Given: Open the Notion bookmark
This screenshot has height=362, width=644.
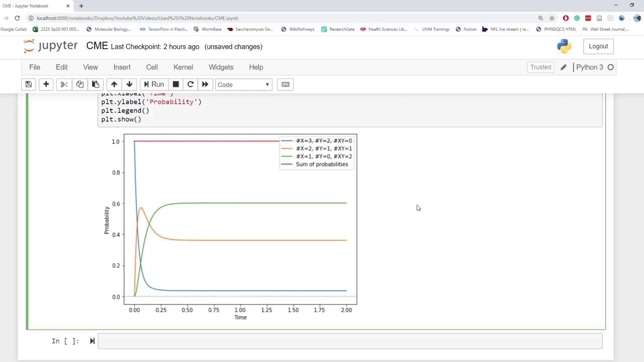Looking at the screenshot, I should 466,29.
